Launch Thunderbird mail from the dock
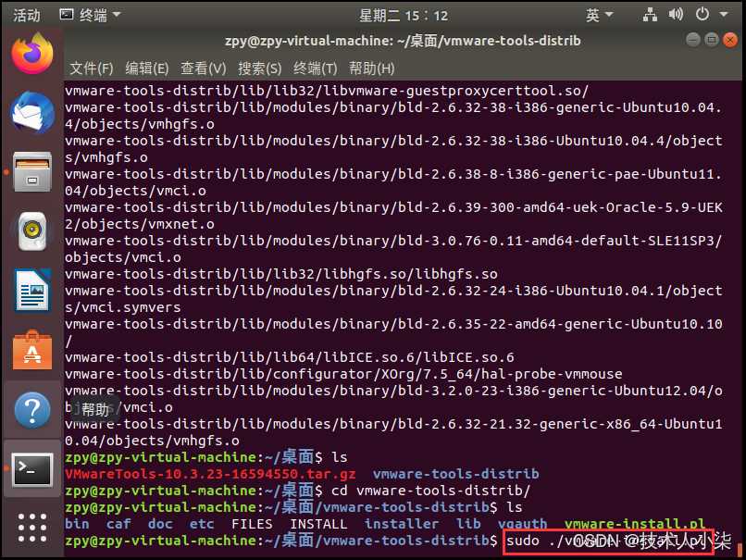 [32, 113]
